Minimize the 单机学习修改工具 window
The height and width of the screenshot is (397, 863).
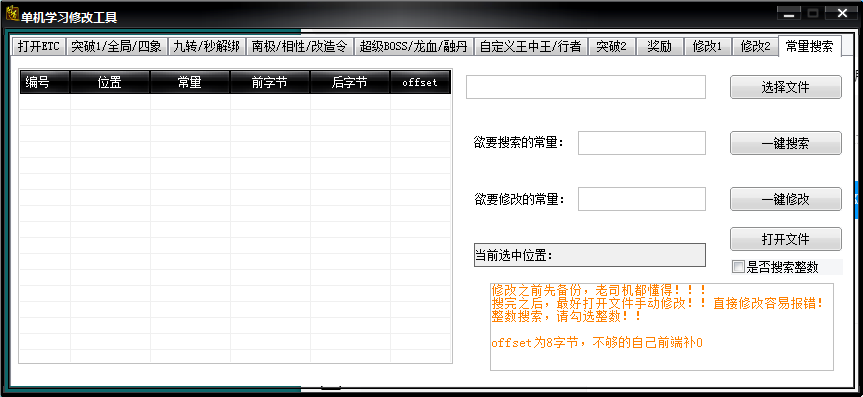[790, 14]
